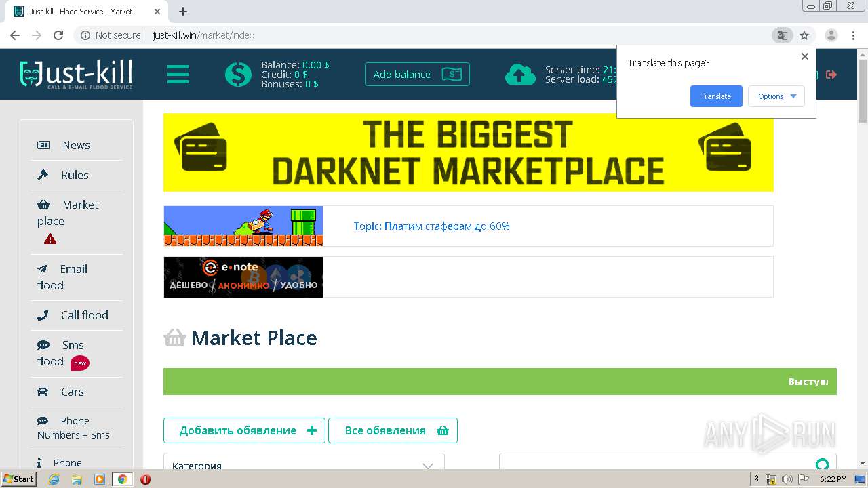Open the Market place sidebar item
Image resolution: width=868 pixels, height=488 pixels.
coord(77,222)
